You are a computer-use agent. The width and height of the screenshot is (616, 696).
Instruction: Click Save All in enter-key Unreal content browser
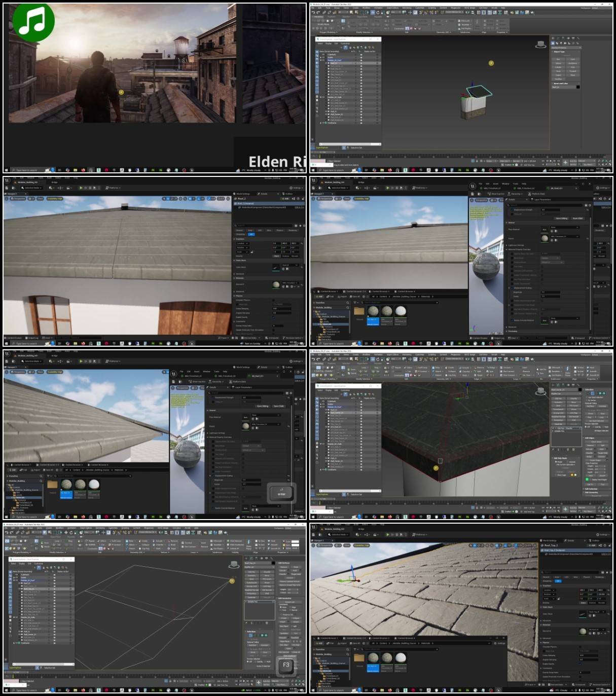click(48, 470)
